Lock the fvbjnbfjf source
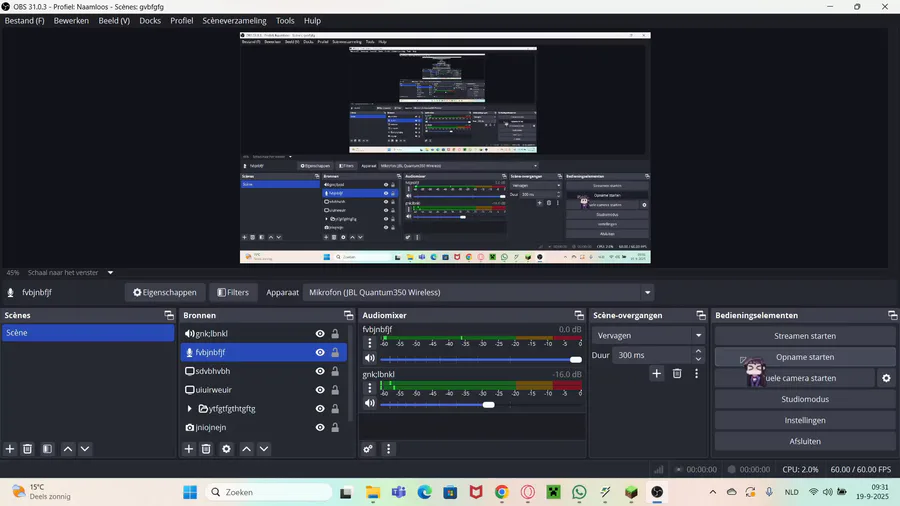900x506 pixels. click(335, 352)
